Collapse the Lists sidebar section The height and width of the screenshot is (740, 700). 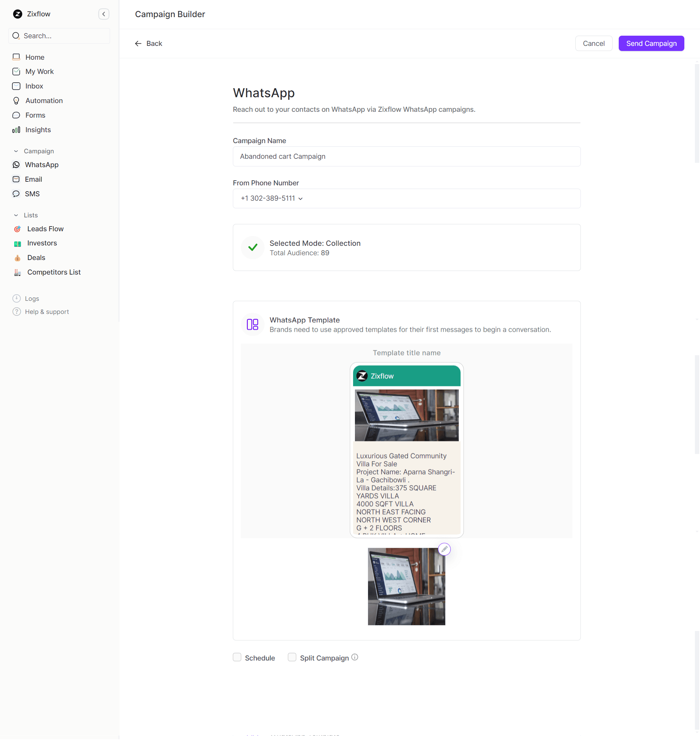(x=16, y=215)
